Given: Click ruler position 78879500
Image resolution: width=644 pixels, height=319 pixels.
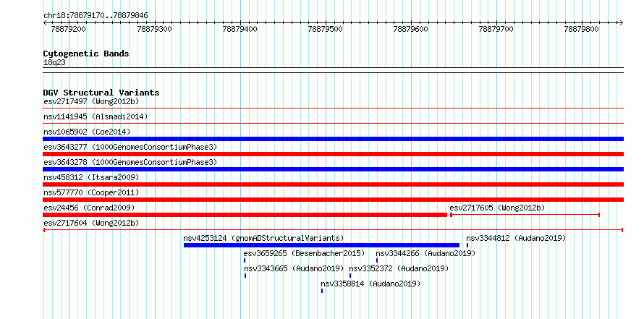Looking at the screenshot, I should 326,29.
